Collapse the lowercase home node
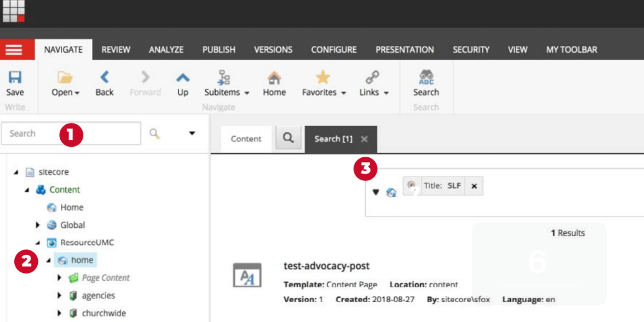 point(48,260)
